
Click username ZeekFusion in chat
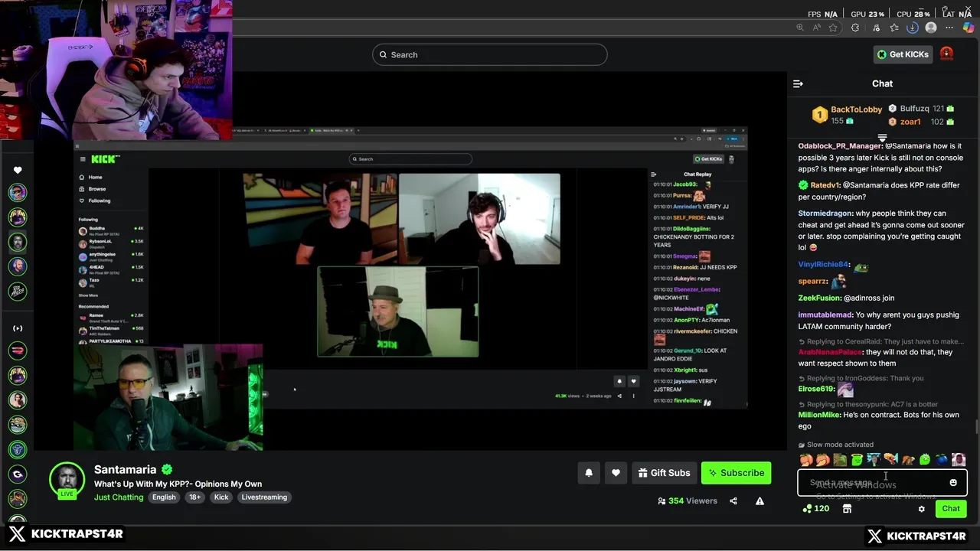[819, 298]
